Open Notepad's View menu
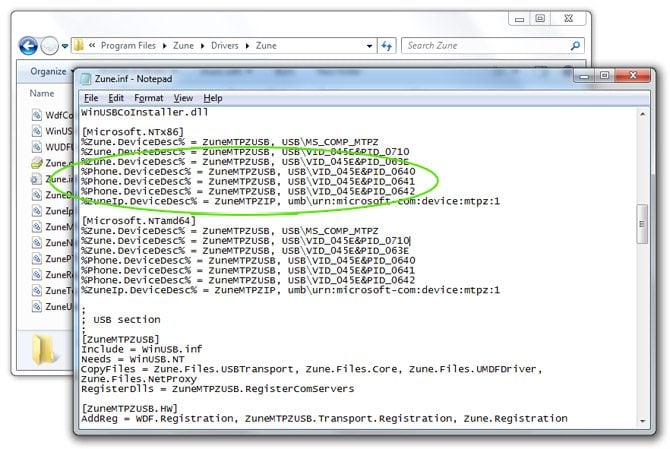Image resolution: width=670 pixels, height=449 pixels. (x=183, y=98)
